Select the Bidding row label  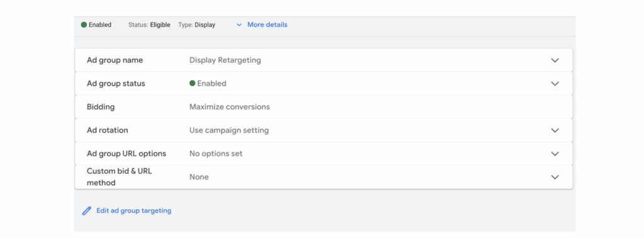[x=101, y=107]
